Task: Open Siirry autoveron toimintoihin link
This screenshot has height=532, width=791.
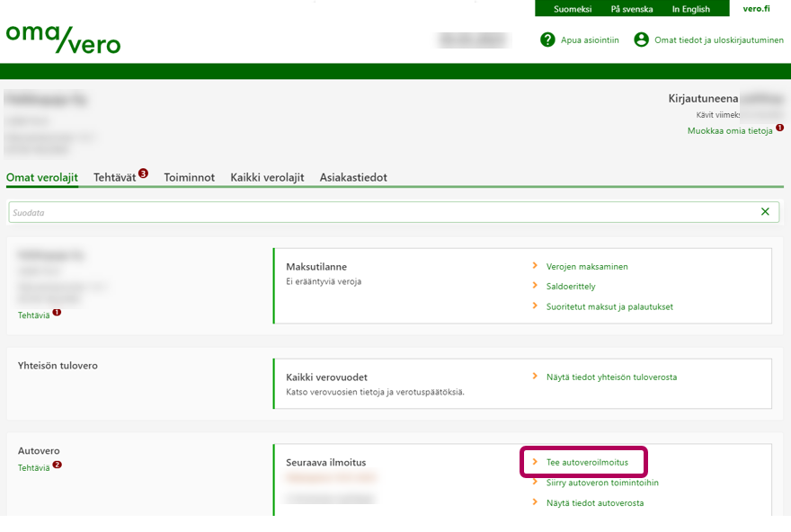Action: click(x=602, y=483)
